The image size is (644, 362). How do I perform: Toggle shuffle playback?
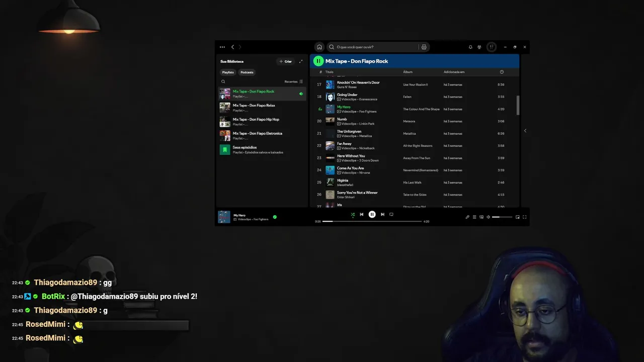353,215
